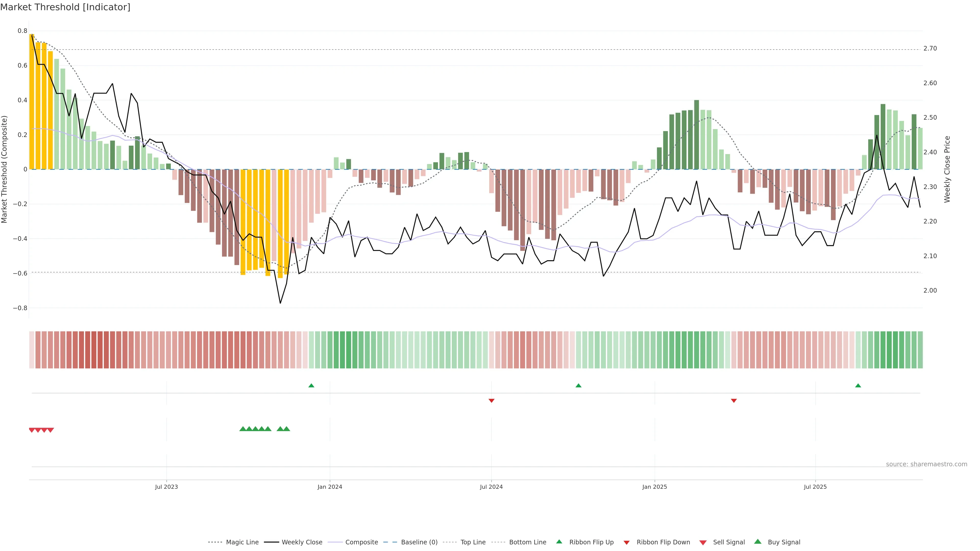Viewport: 980px width, 551px height.
Task: Click the Jul 2025 x-axis label
Action: 815,487
